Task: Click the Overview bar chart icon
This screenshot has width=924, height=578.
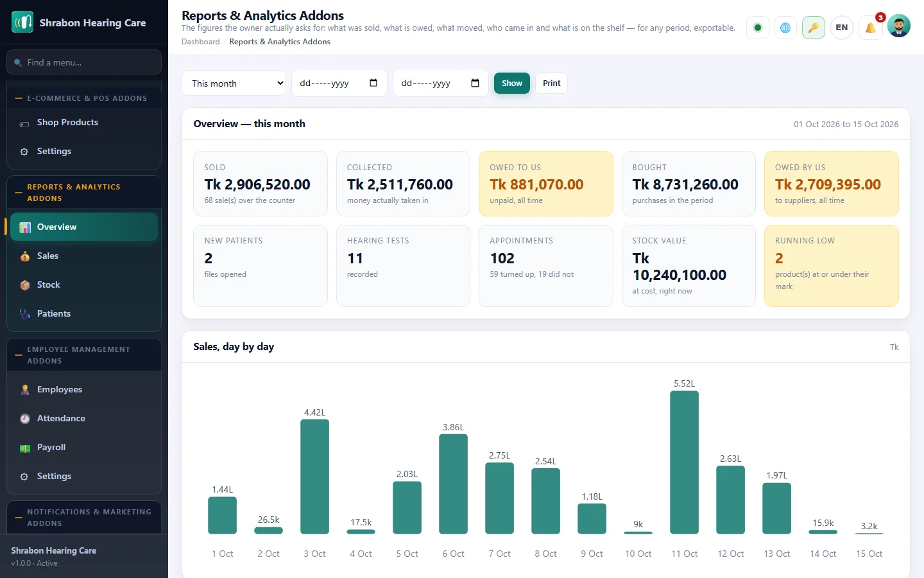Action: 25,227
